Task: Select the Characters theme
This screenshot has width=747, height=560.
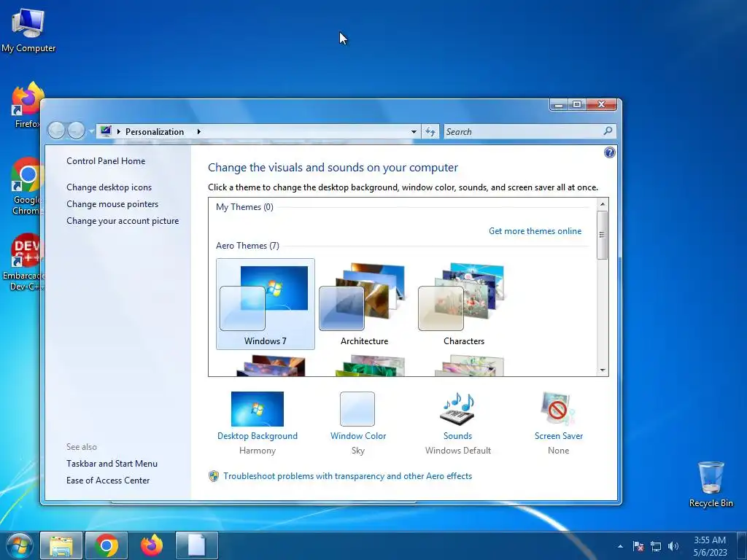Action: [463, 304]
